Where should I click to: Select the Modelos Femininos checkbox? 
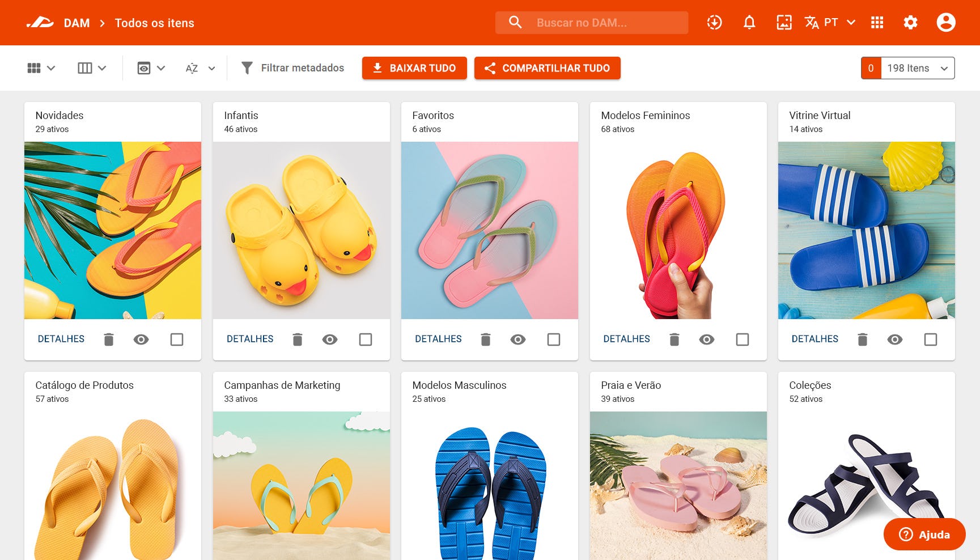[743, 340]
